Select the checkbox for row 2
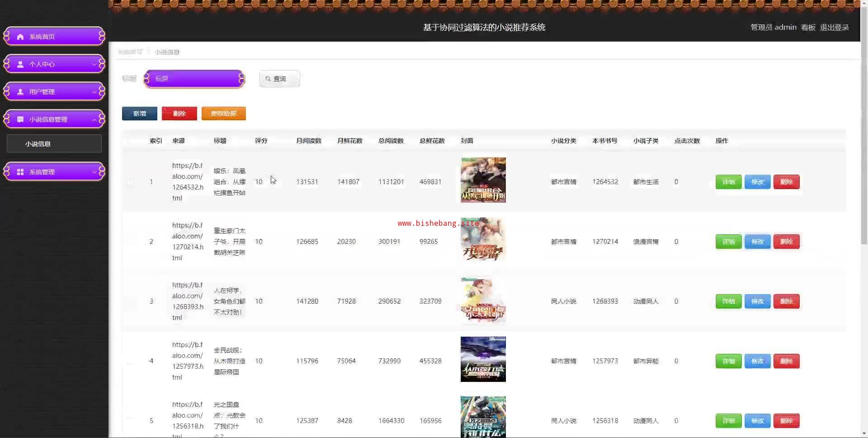Image resolution: width=868 pixels, height=438 pixels. pyautogui.click(x=130, y=242)
